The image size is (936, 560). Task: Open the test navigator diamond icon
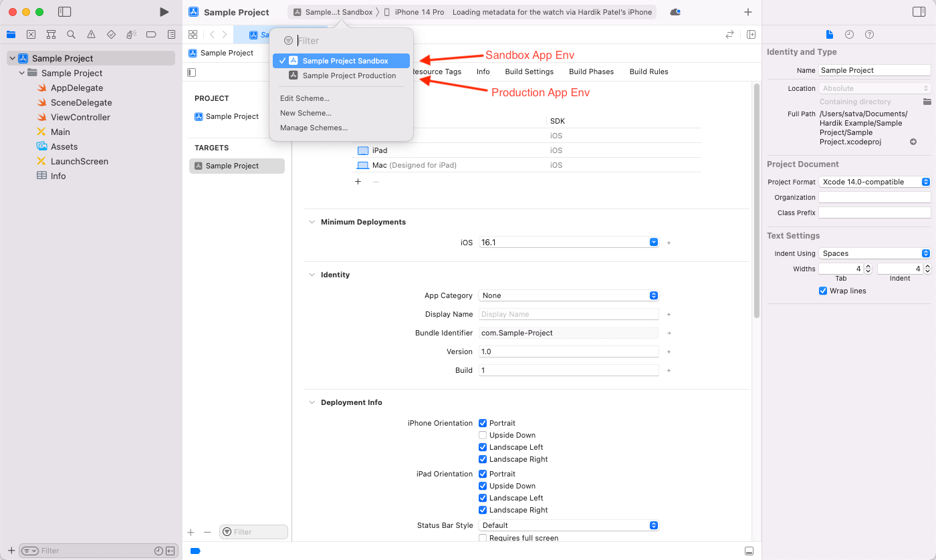click(111, 35)
